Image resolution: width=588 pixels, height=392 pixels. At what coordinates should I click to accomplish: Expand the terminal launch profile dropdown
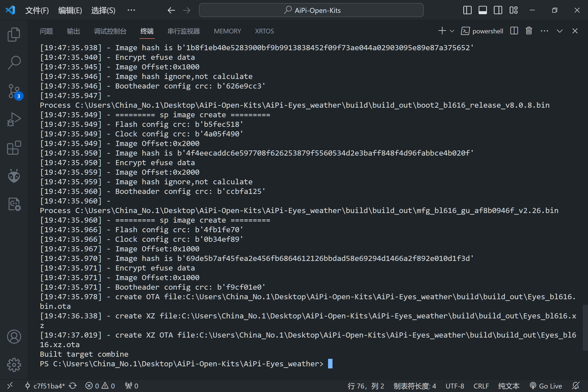coord(452,31)
